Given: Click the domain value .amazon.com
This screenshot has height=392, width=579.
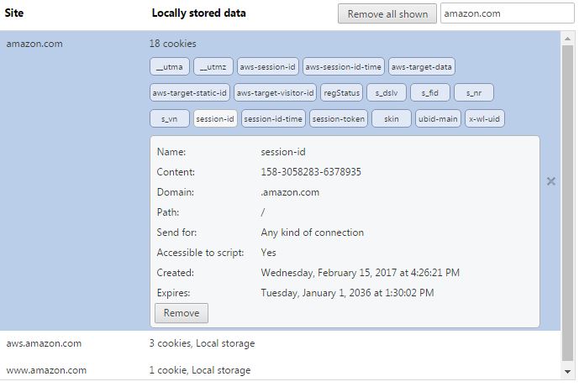Looking at the screenshot, I should tap(290, 192).
